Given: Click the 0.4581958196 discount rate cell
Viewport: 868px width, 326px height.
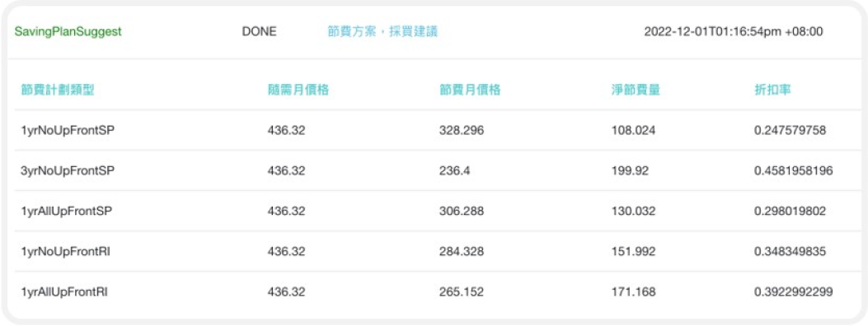Looking at the screenshot, I should (x=793, y=170).
